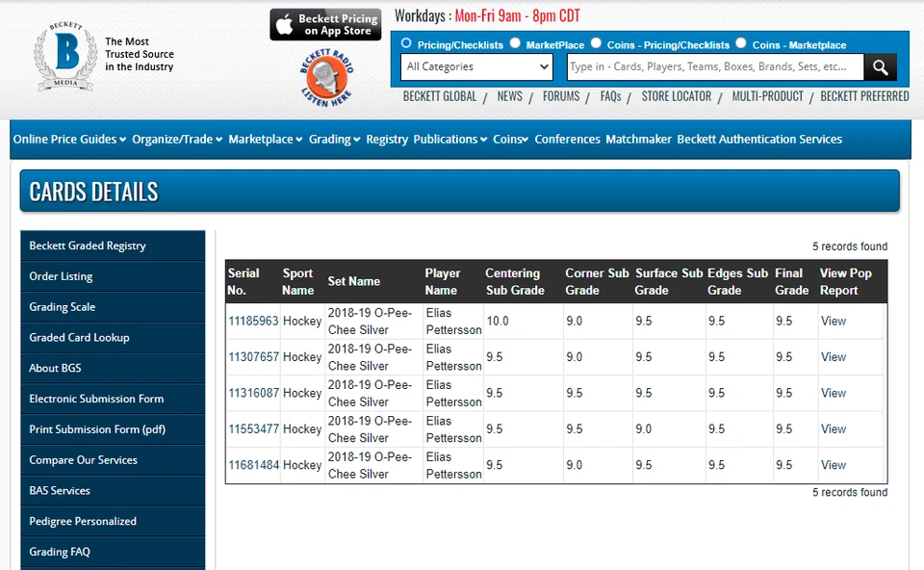Screen dimensions: 924x570
Task: Open serial number 11681484
Action: pyautogui.click(x=253, y=465)
